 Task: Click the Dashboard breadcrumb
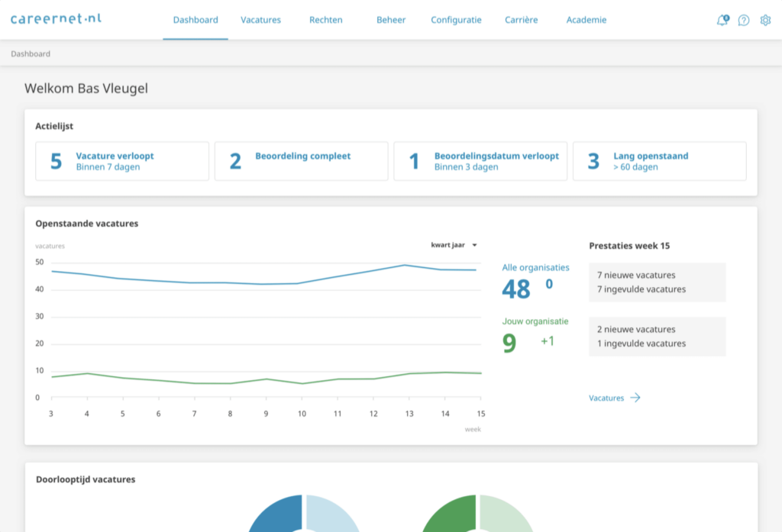tap(31, 54)
